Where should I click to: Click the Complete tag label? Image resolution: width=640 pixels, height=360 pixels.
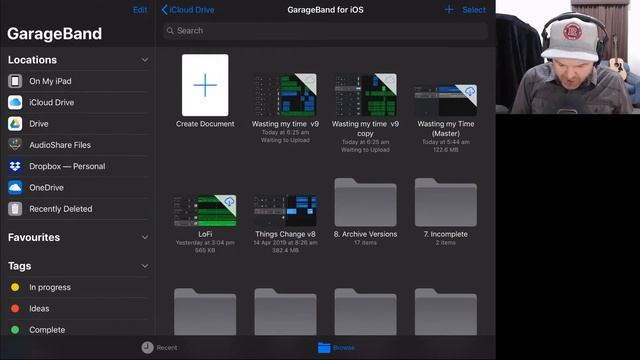(47, 330)
